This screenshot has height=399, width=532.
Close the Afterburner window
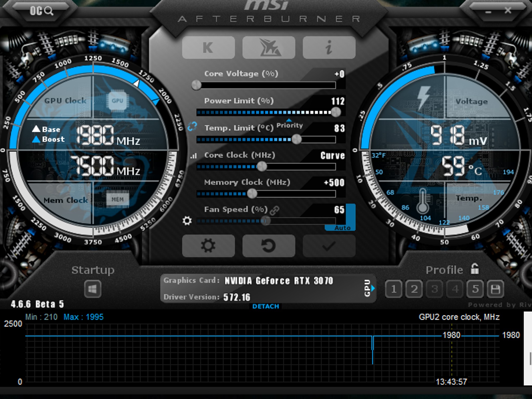508,11
